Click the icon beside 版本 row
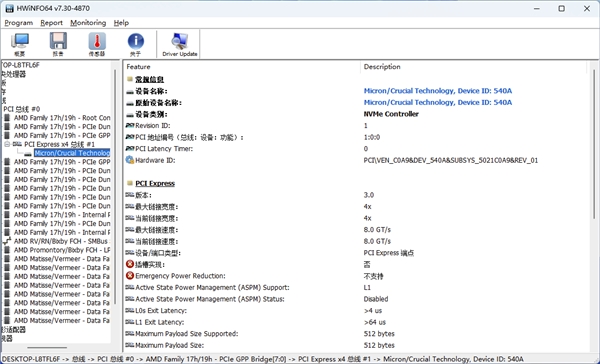 (130, 195)
